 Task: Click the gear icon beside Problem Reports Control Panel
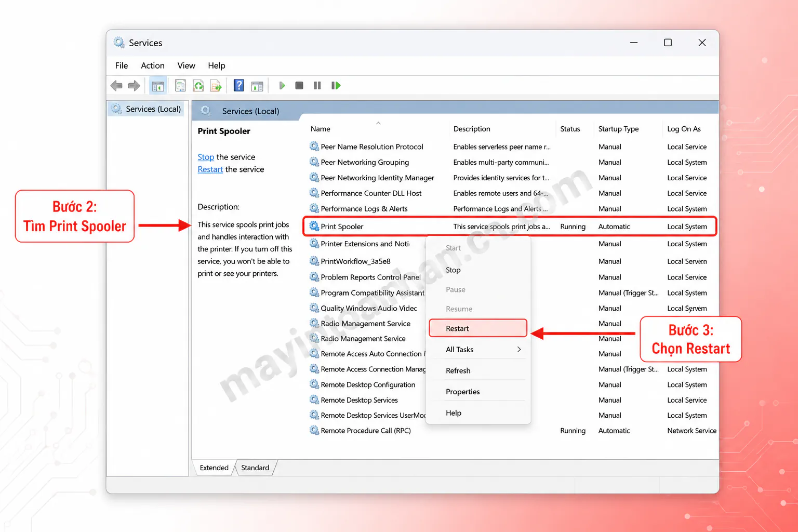pos(314,277)
